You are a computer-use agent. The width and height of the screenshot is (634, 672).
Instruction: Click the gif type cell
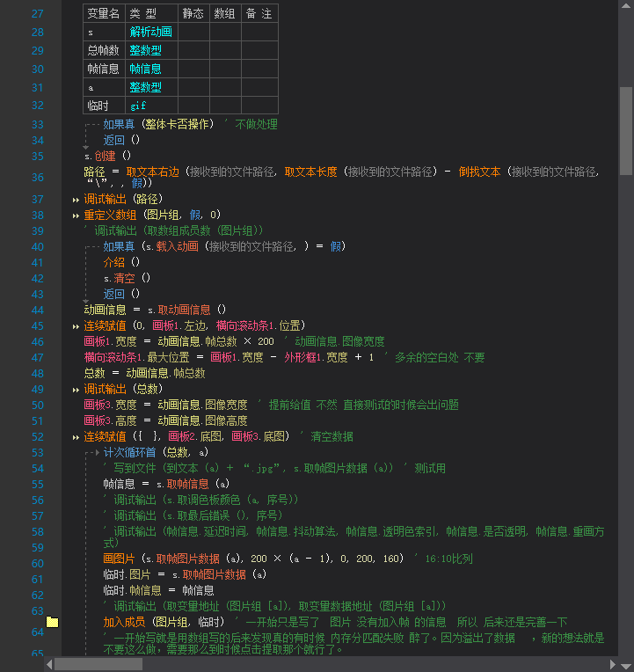click(x=151, y=106)
